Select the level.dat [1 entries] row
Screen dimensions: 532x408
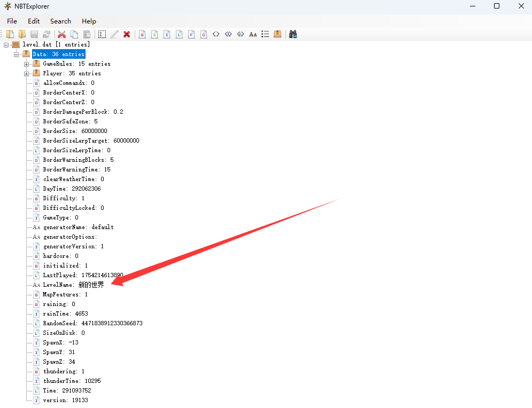click(x=56, y=44)
